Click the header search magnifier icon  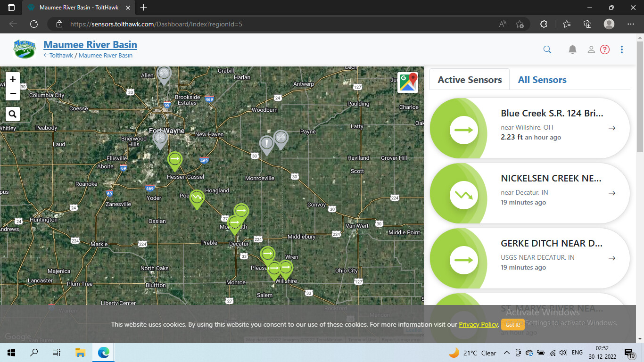[x=547, y=49]
